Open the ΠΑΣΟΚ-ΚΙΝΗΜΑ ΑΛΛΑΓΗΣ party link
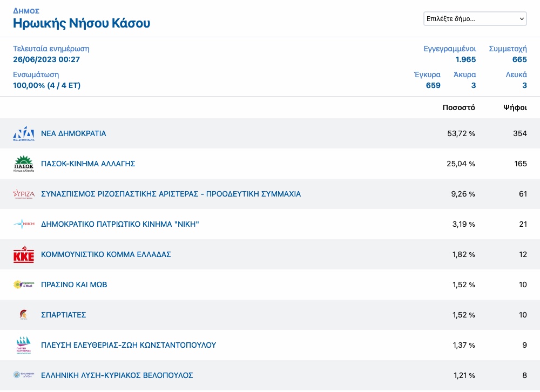This screenshot has width=540, height=392. (88, 164)
